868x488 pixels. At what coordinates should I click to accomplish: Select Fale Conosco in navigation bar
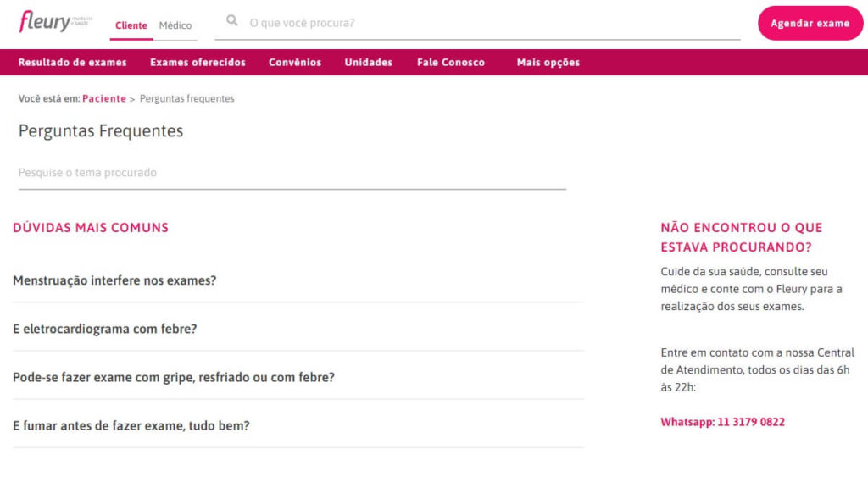(x=451, y=63)
